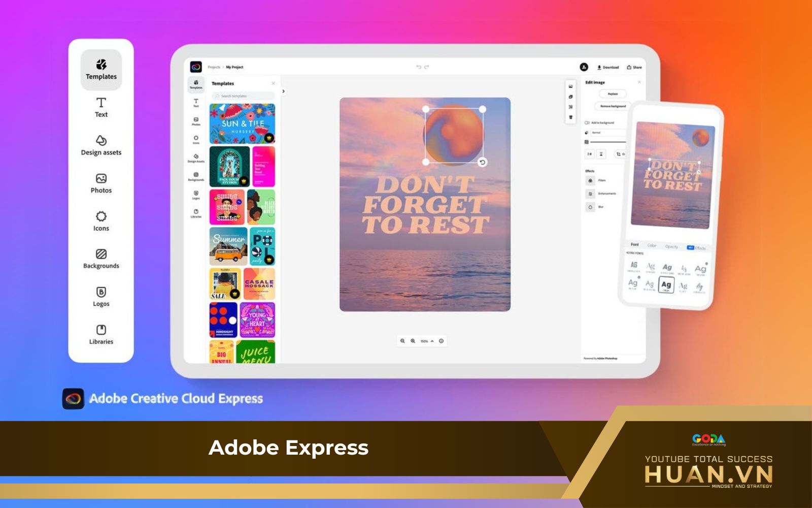Switch to the Opacity tab on phone
812x508 pixels.
[671, 246]
